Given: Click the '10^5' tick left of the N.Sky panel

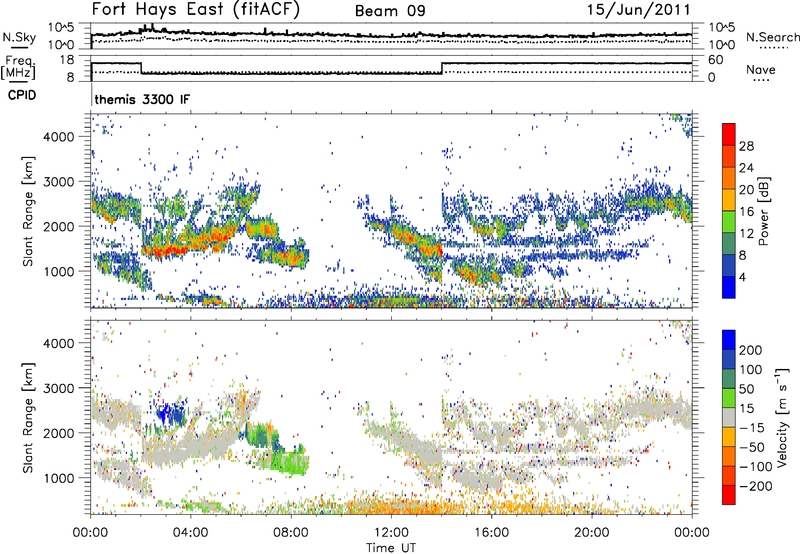Looking at the screenshot, I should [x=61, y=28].
